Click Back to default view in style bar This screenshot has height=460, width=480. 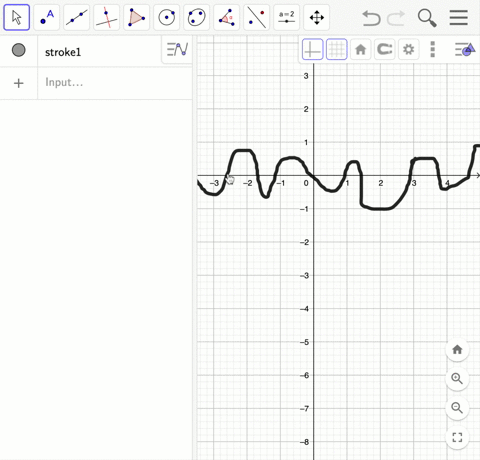361,50
